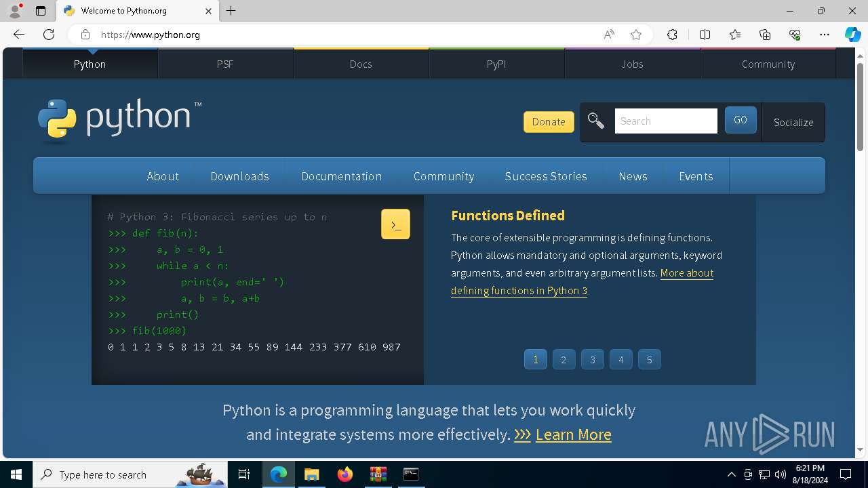Open the Downloads menu
The width and height of the screenshot is (868, 488).
240,176
